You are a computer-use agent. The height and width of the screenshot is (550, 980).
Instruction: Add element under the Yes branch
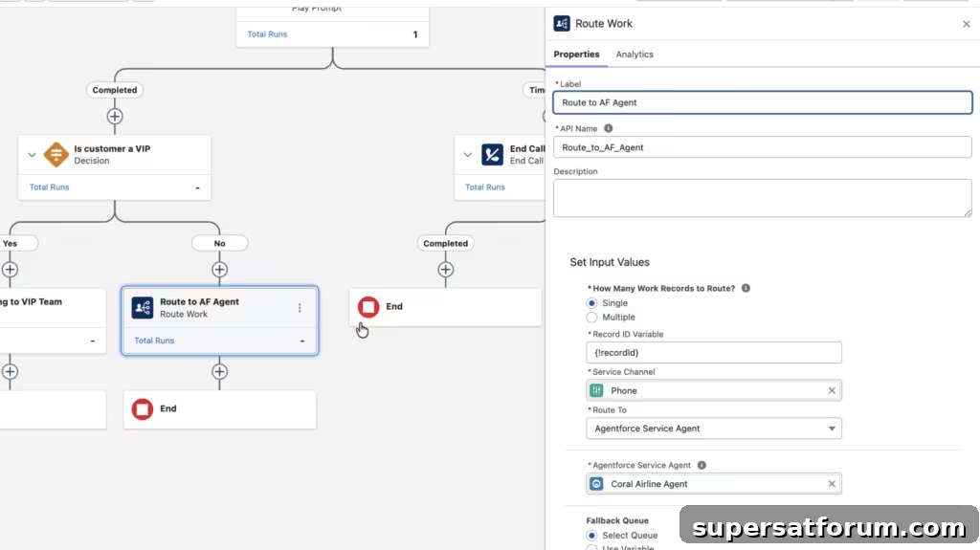coord(10,270)
